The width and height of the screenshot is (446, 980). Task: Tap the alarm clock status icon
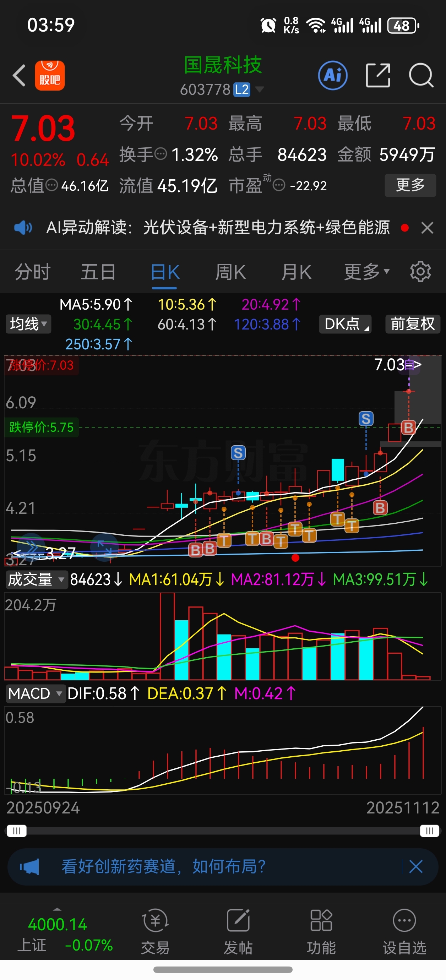(x=268, y=26)
